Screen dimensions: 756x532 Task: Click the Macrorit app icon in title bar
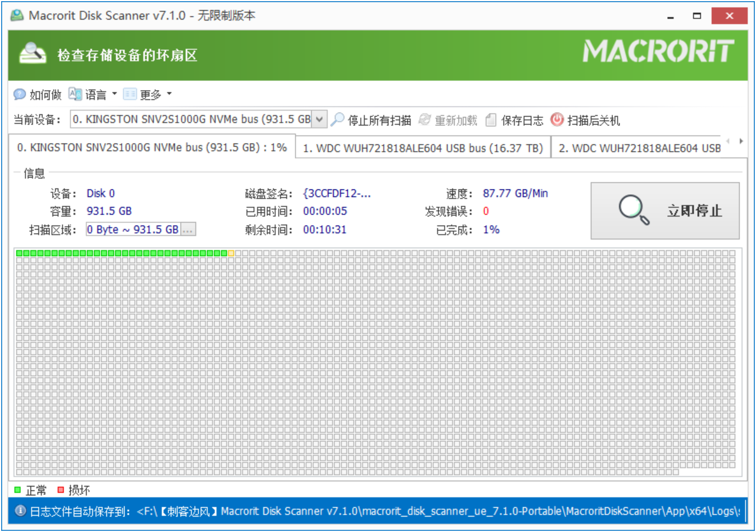(18, 16)
